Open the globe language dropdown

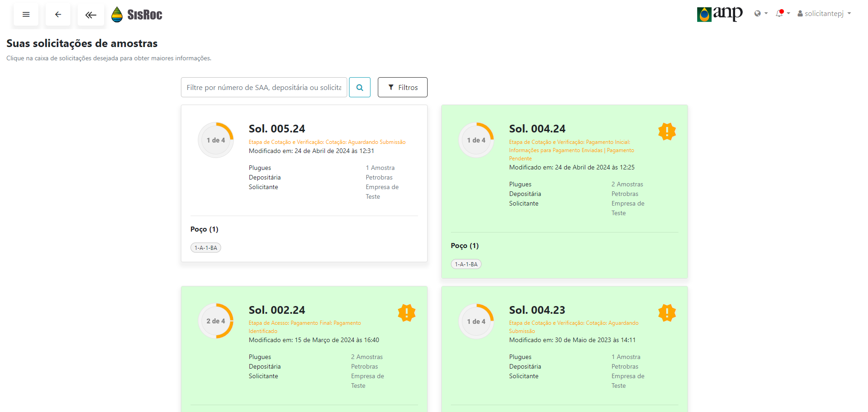click(x=761, y=14)
